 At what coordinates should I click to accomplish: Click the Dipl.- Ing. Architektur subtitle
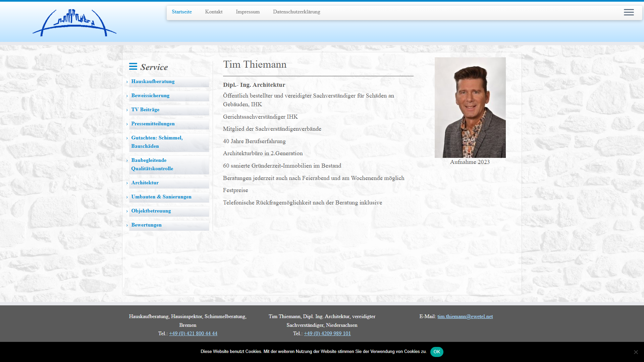click(254, 85)
